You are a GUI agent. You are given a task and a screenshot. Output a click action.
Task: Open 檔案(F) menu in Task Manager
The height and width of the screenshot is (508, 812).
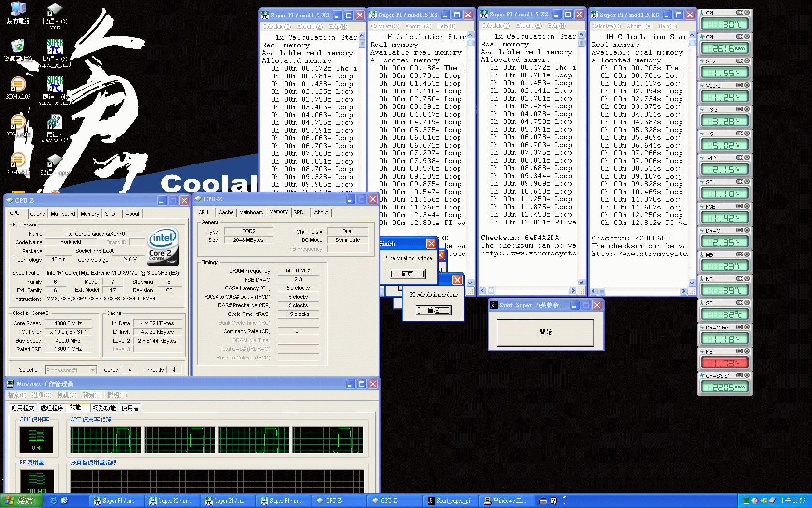17,395
